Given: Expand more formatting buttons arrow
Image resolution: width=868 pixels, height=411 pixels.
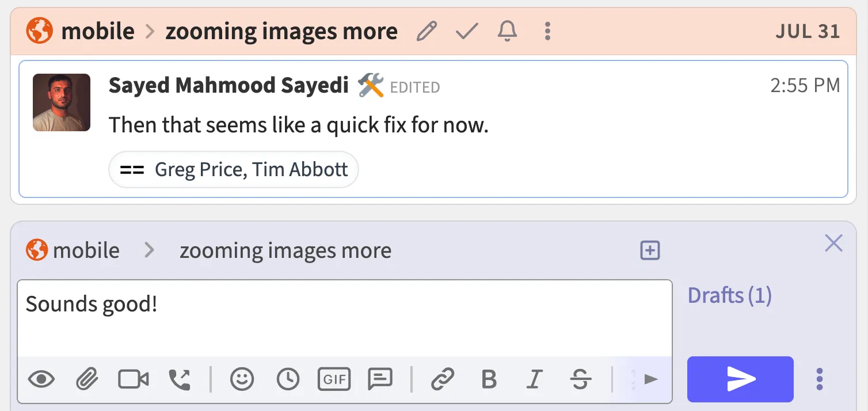Looking at the screenshot, I should (650, 379).
